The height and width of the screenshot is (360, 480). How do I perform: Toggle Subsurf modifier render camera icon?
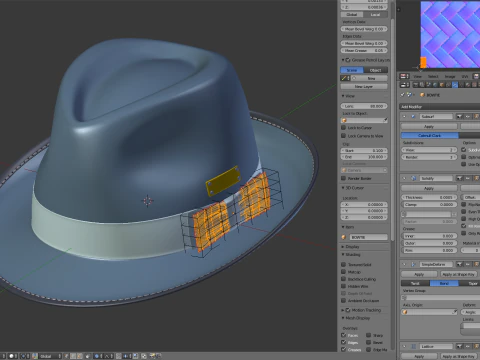(459, 116)
